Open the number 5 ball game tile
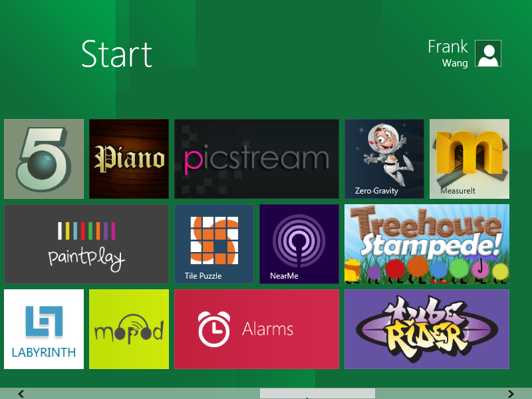This screenshot has width=532, height=399. [44, 159]
